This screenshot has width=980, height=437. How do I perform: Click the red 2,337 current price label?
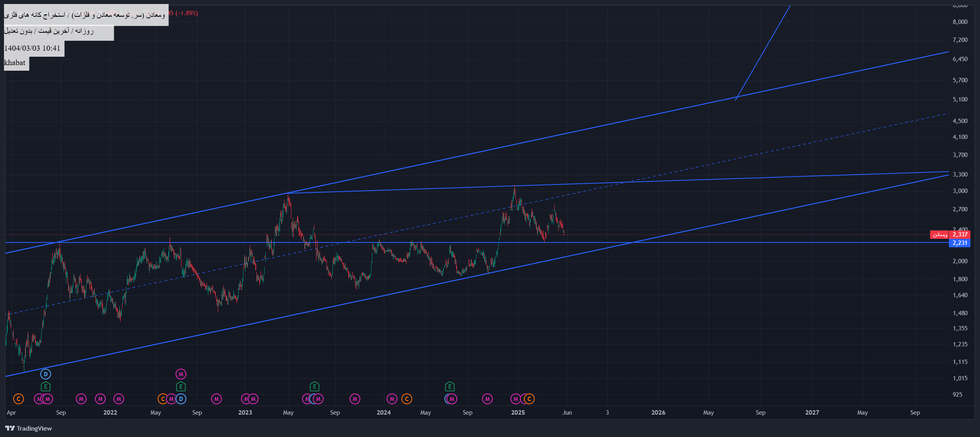(960, 234)
